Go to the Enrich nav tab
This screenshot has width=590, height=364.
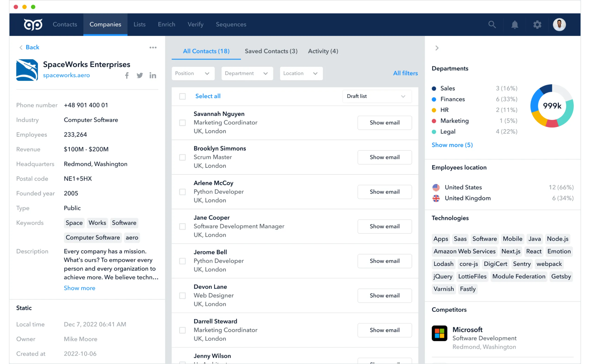tap(167, 24)
